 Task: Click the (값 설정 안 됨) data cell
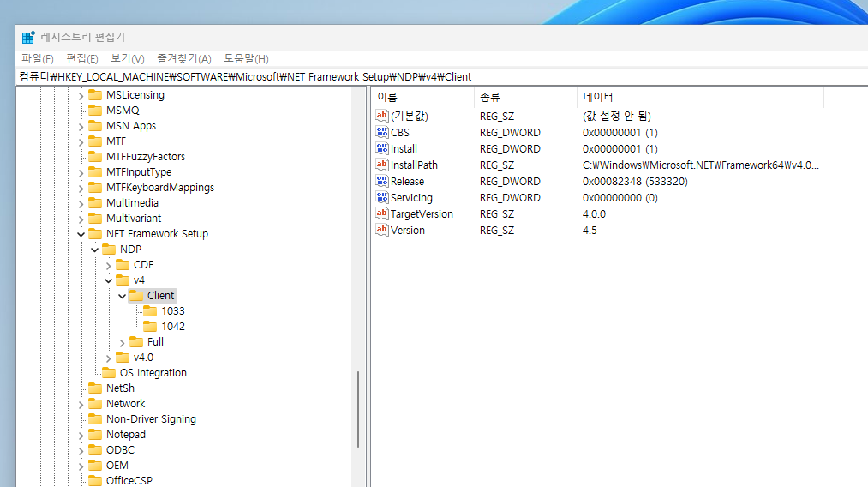coord(617,117)
